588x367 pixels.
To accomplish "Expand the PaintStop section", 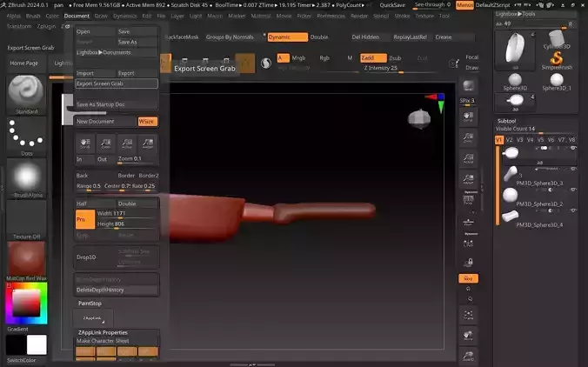I will [90, 304].
